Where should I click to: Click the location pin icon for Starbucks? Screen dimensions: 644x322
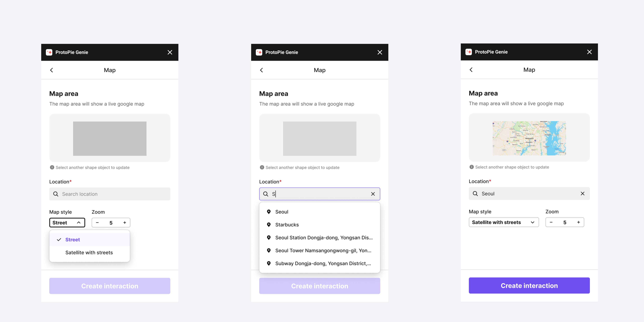tap(269, 225)
